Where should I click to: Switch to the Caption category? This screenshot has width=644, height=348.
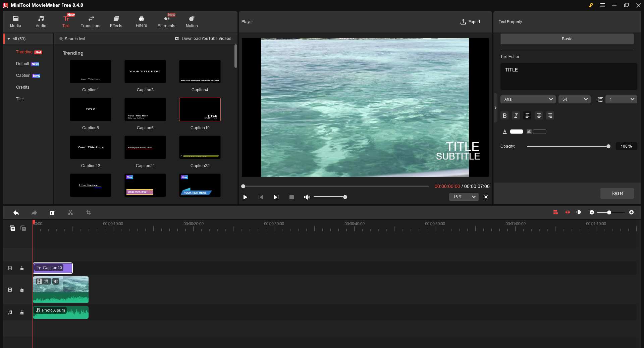23,76
